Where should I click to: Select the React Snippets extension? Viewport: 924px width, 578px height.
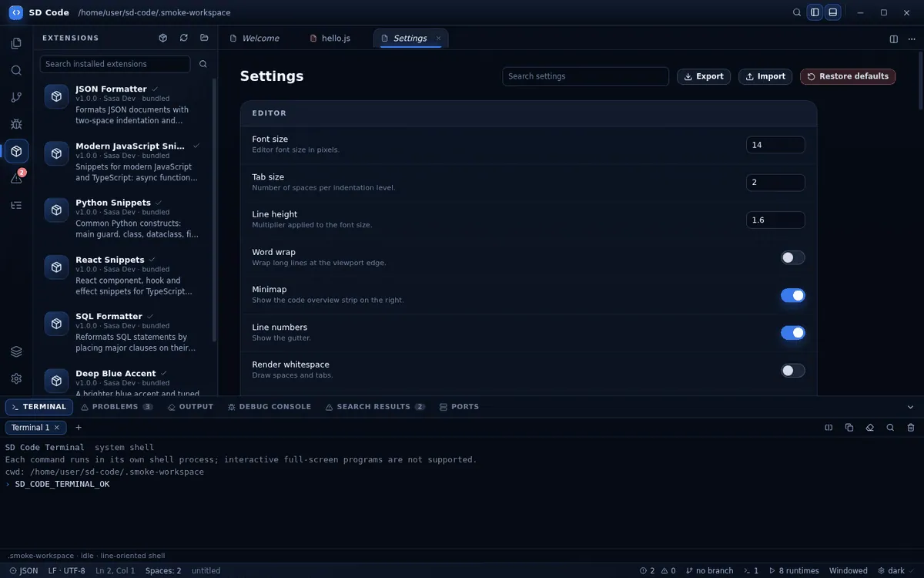(x=124, y=275)
